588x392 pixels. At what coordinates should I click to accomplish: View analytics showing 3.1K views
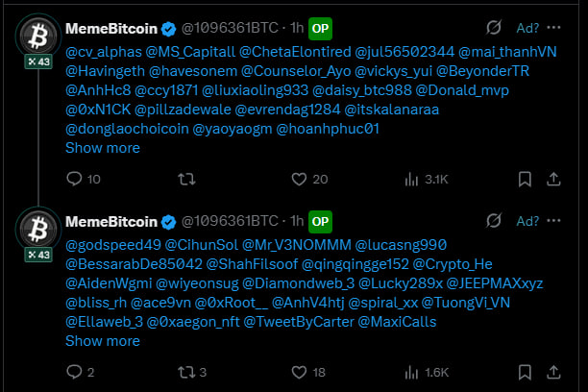427,180
